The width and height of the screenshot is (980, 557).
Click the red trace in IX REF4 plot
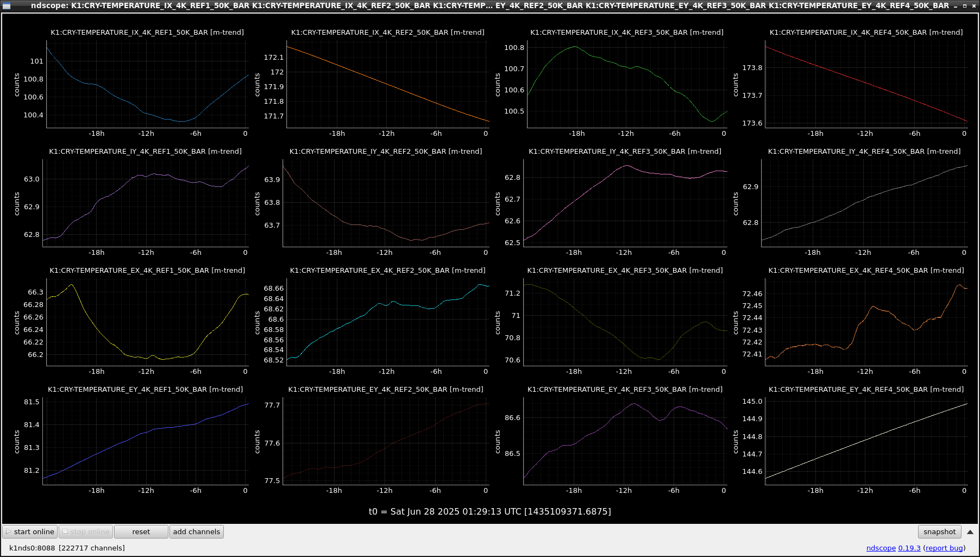[x=866, y=84]
